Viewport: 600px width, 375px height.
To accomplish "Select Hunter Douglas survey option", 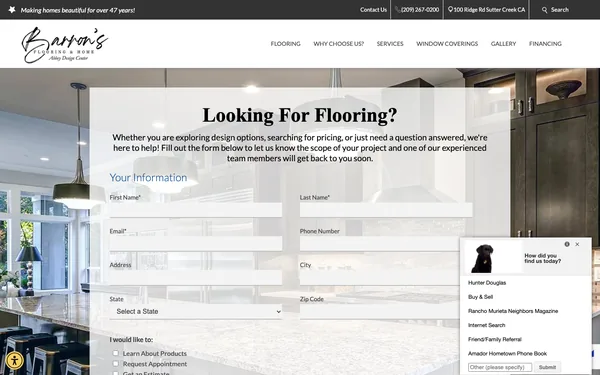I will [487, 283].
